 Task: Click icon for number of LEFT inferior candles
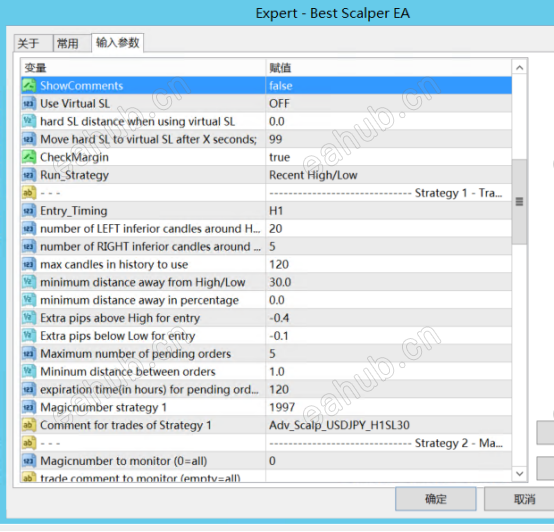coord(29,229)
